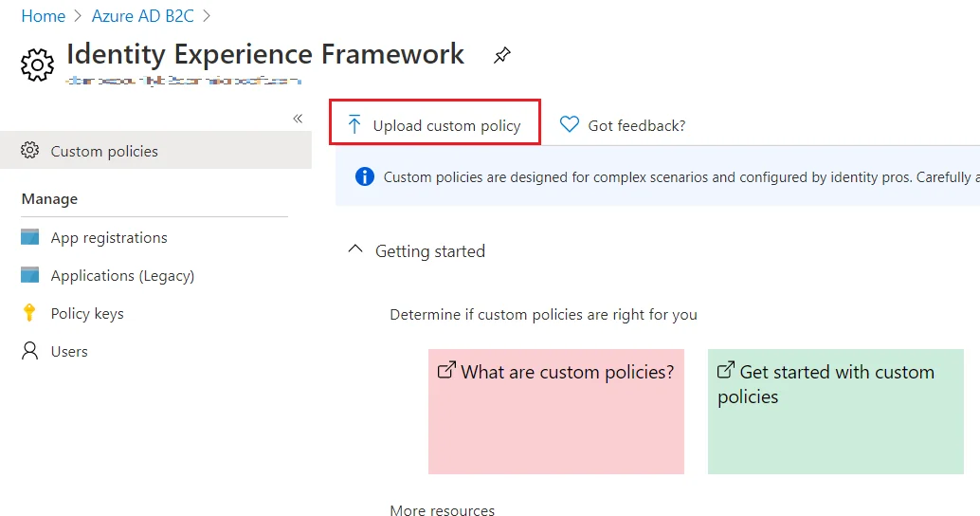
Task: Click the Identity Experience Framework title
Action: pos(265,54)
